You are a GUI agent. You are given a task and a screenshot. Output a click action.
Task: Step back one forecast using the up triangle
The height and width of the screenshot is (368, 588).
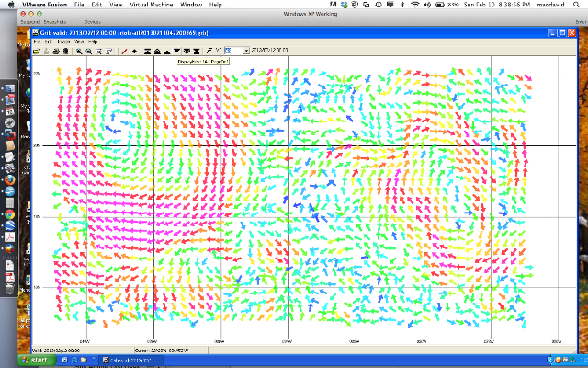[x=167, y=52]
